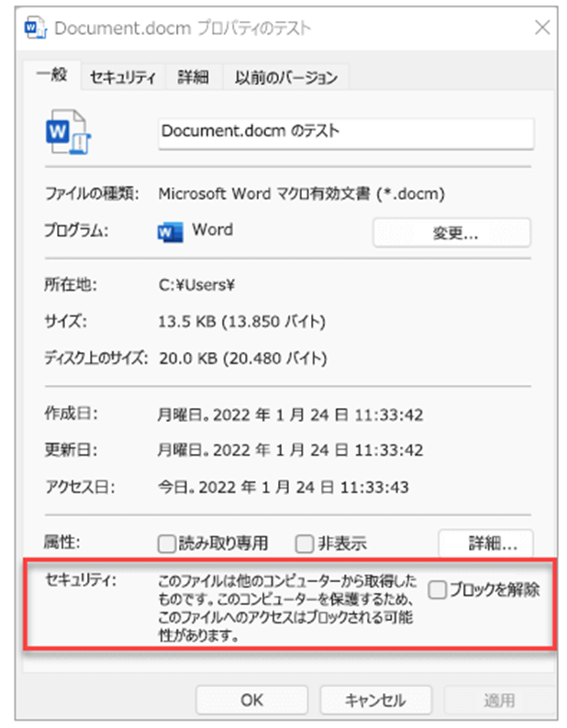567x728 pixels.
Task: Click the size value '13.5 KB (13.850 バイト)'
Action: (241, 321)
